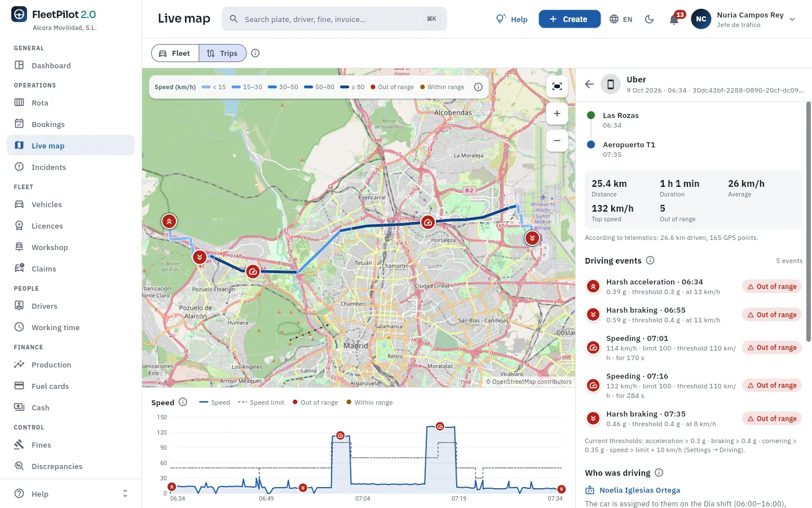This screenshot has height=508, width=812.
Task: Select Speeding 07:16 event row
Action: [694, 386]
